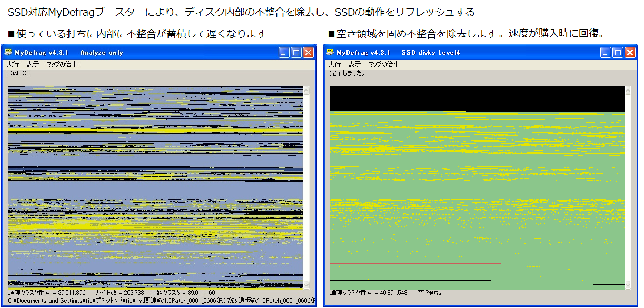Open 実行 menu in Analyze only window

pyautogui.click(x=13, y=64)
